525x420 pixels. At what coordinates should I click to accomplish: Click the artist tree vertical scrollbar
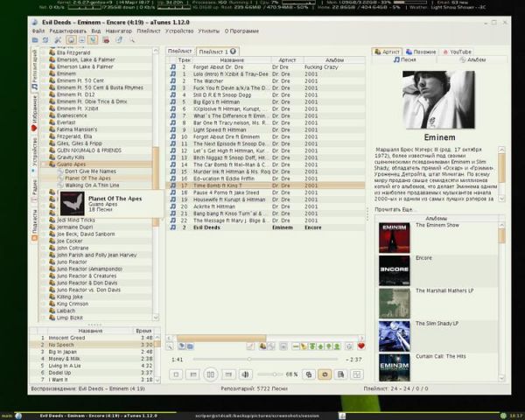click(156, 184)
